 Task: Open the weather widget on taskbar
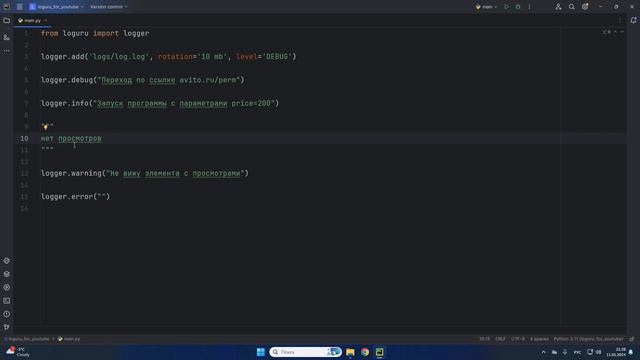[x=18, y=352]
